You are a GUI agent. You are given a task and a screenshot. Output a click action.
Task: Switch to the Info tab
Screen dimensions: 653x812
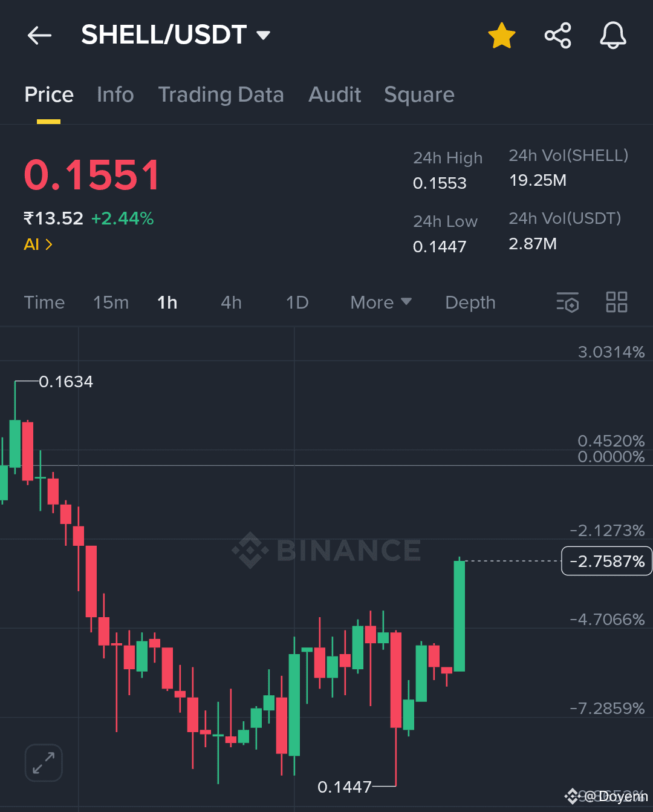pyautogui.click(x=115, y=95)
